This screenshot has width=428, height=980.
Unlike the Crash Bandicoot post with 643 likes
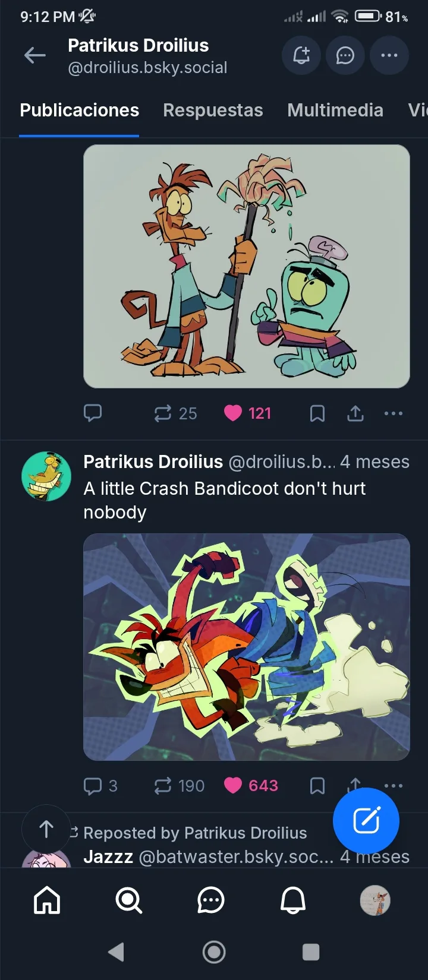click(x=233, y=786)
